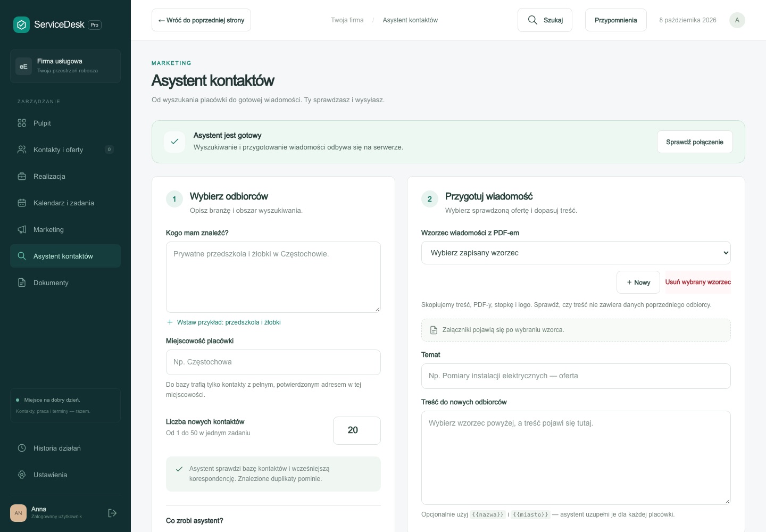Viewport: 766px width, 532px height.
Task: Open Dokumenty section in the sidebar
Action: [65, 282]
